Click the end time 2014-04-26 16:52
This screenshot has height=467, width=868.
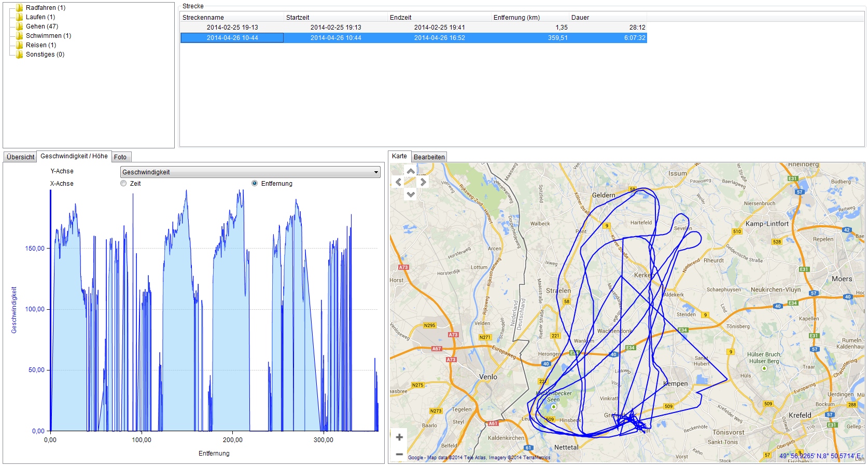(440, 38)
